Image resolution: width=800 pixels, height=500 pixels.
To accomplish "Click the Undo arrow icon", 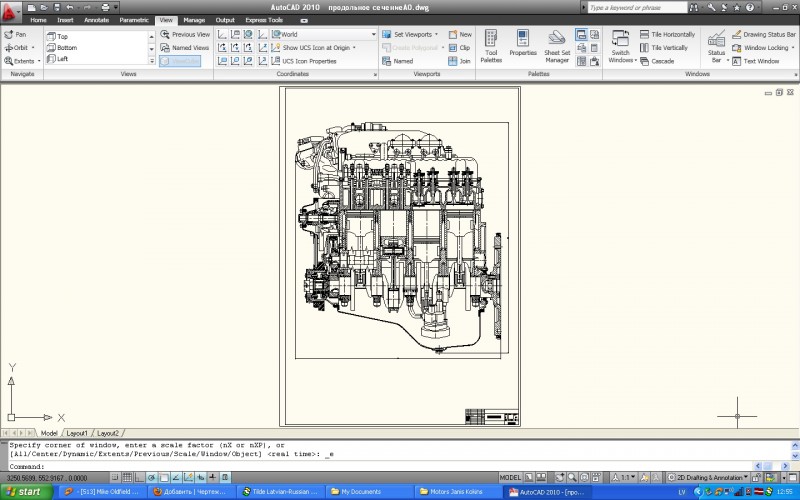I will tap(69, 8).
